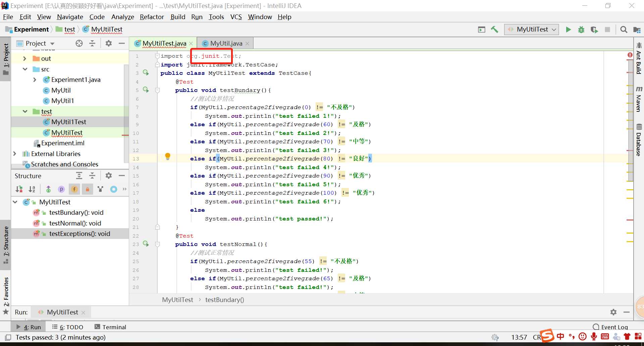Run with coverage icon in toolbar
This screenshot has height=346, width=644.
pyautogui.click(x=594, y=30)
